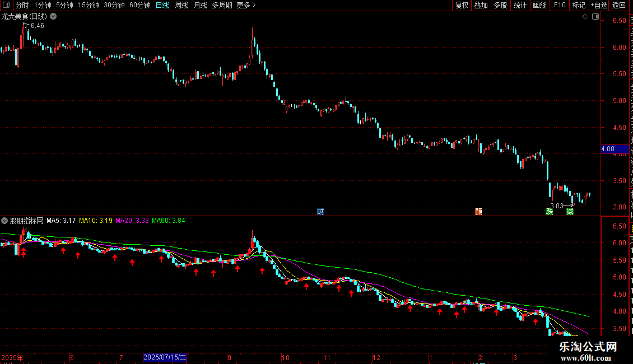Viewport: 633px width, 364px height.
Task: Click the MA10: 3.19 value
Action: 96,221
